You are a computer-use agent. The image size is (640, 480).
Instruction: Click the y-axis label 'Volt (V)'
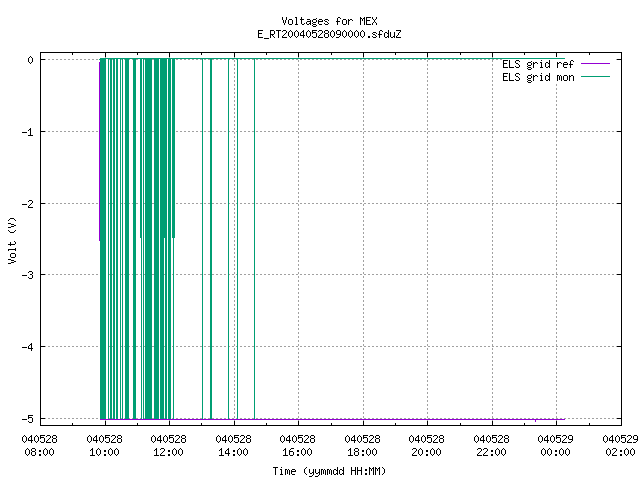pos(12,240)
